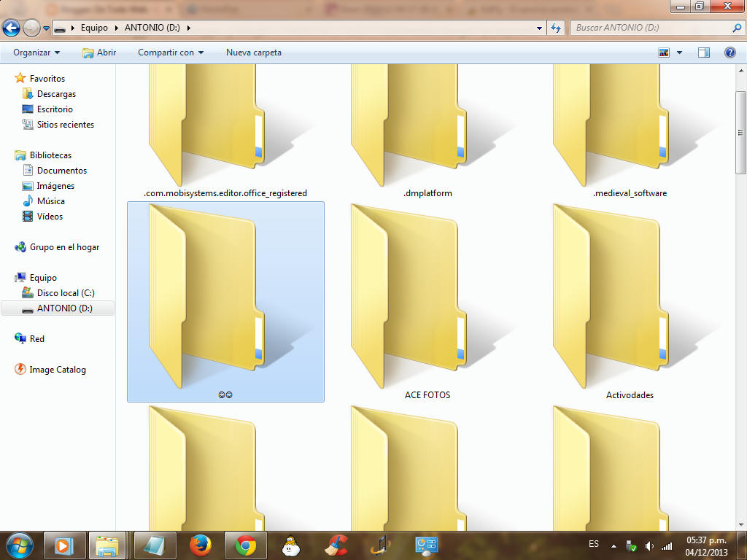This screenshot has height=560, width=747.
Task: Select Descargas in the Favoritos sidebar
Action: click(56, 94)
